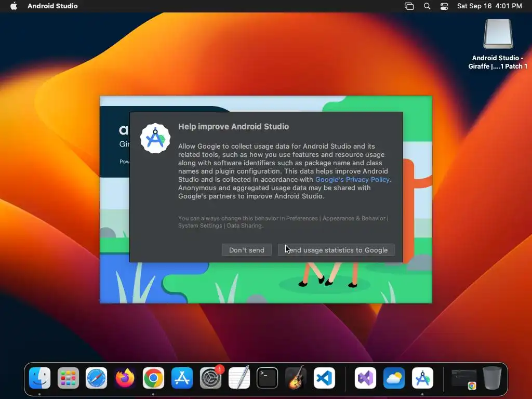Click the Data Sharing preferences hint text
The height and width of the screenshot is (399, 532).
[x=283, y=222]
